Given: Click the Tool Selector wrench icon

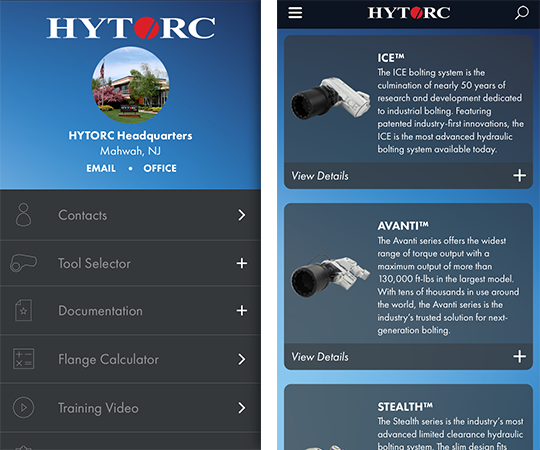Looking at the screenshot, I should point(23,263).
